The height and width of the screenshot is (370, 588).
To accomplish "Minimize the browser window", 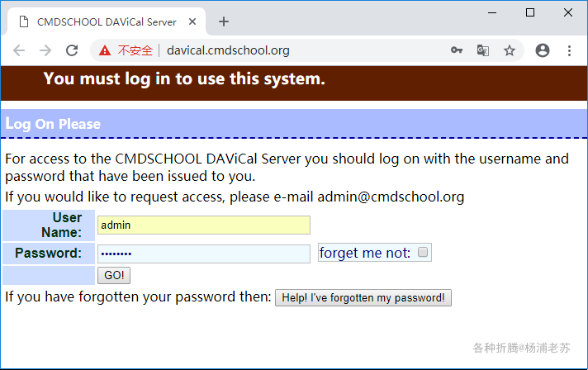I will (492, 12).
